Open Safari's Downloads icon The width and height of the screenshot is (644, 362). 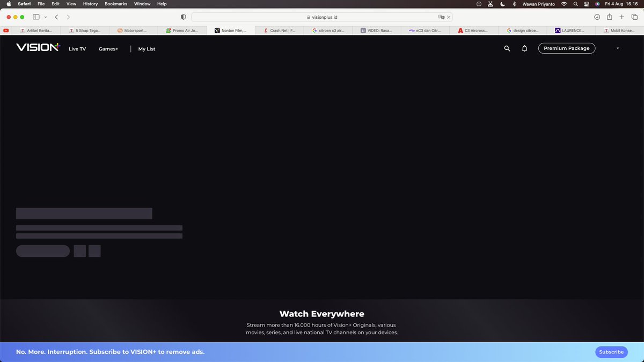[x=596, y=17]
